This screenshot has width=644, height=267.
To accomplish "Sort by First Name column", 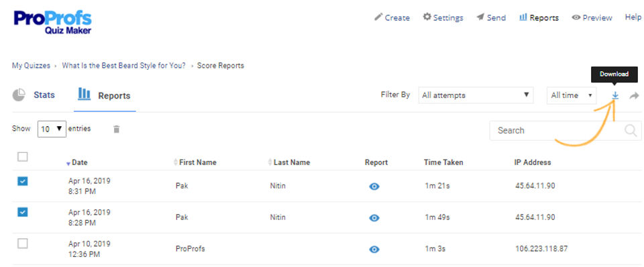I will (195, 162).
